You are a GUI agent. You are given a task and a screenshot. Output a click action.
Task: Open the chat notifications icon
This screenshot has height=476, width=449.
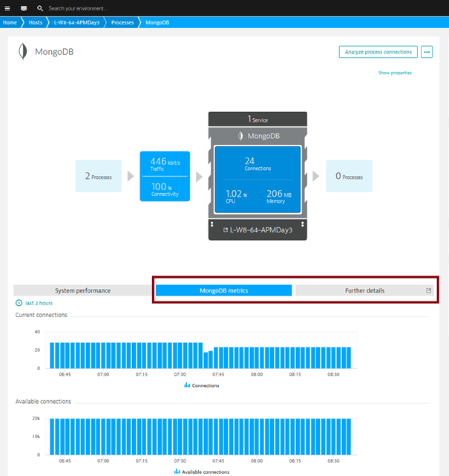tap(24, 8)
